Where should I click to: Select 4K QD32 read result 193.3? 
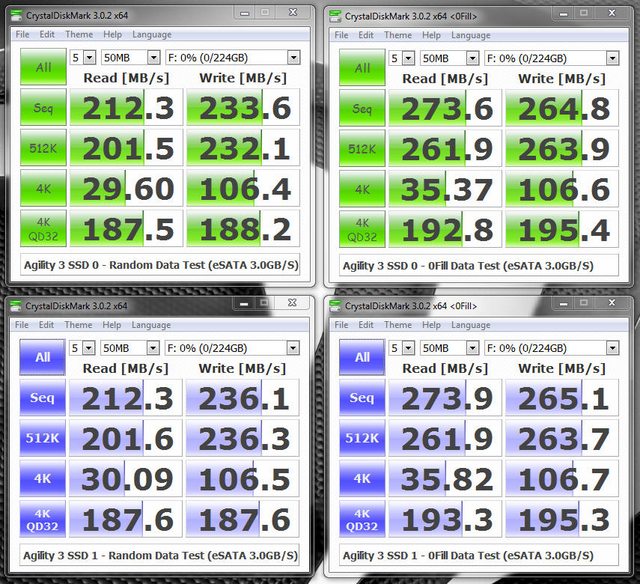(445, 519)
